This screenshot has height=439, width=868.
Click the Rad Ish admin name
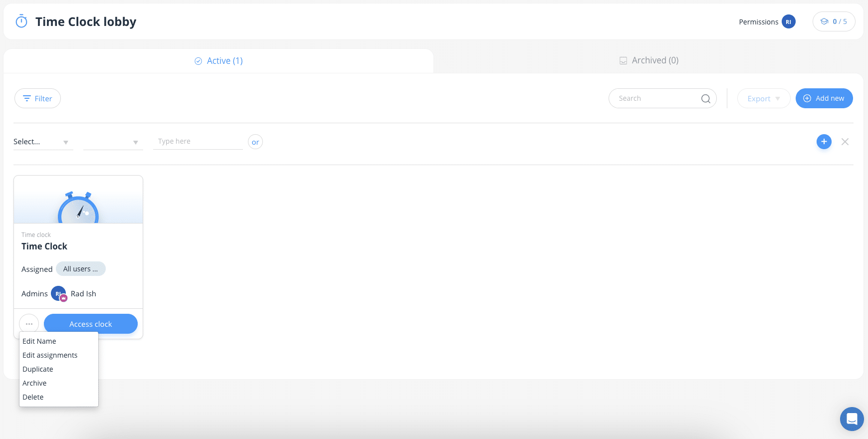tap(83, 293)
